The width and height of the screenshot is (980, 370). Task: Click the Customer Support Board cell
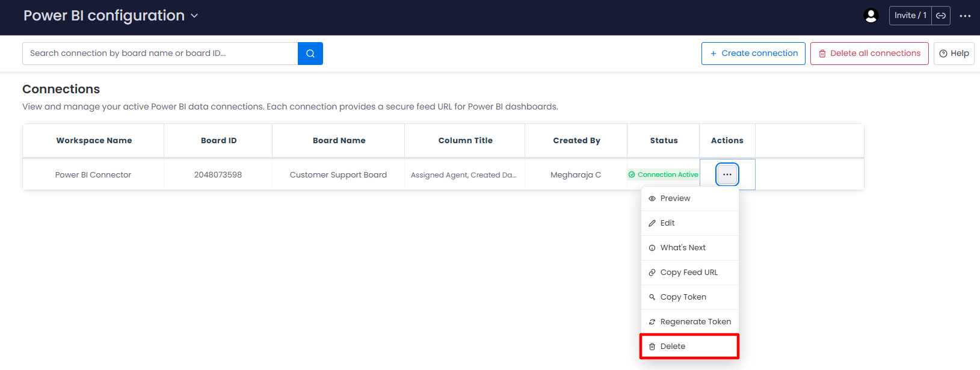[338, 175]
